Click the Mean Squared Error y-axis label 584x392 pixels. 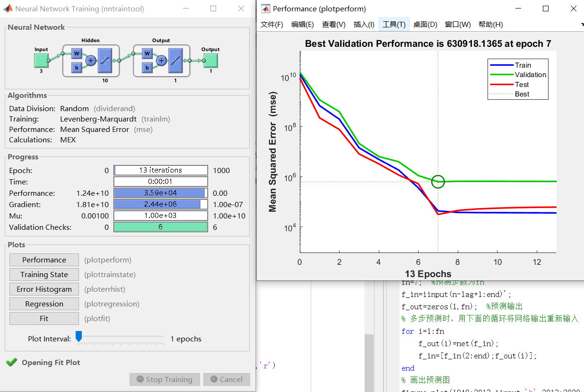point(272,153)
